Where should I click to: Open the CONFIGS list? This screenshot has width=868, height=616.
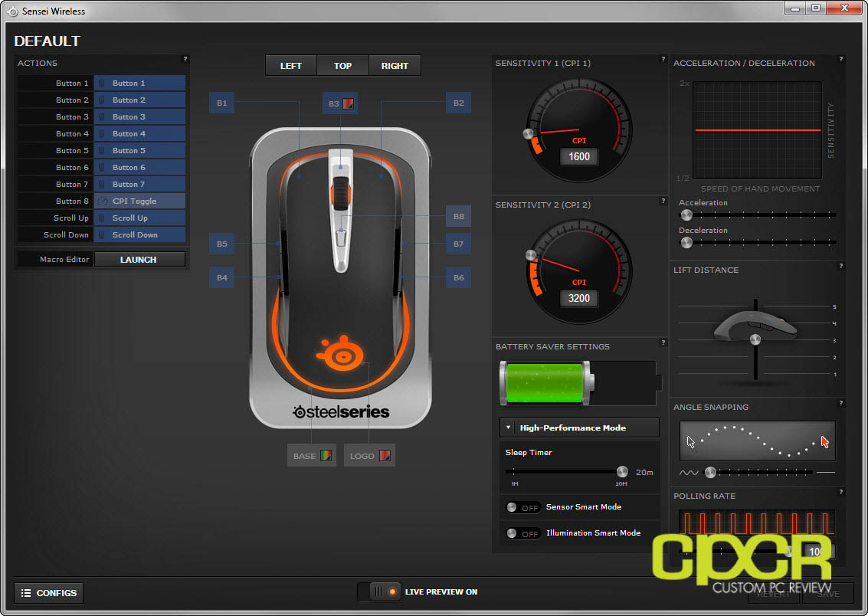coord(49,593)
